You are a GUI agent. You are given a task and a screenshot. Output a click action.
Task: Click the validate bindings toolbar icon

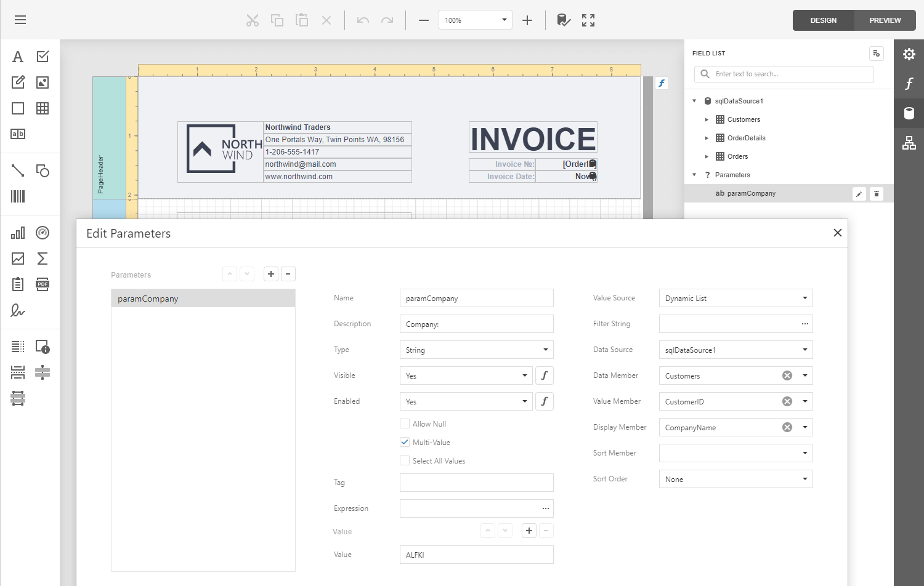[563, 20]
